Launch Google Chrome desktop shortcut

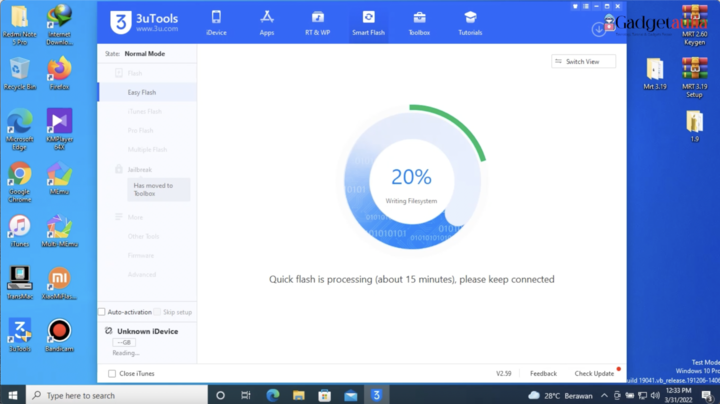(20, 182)
